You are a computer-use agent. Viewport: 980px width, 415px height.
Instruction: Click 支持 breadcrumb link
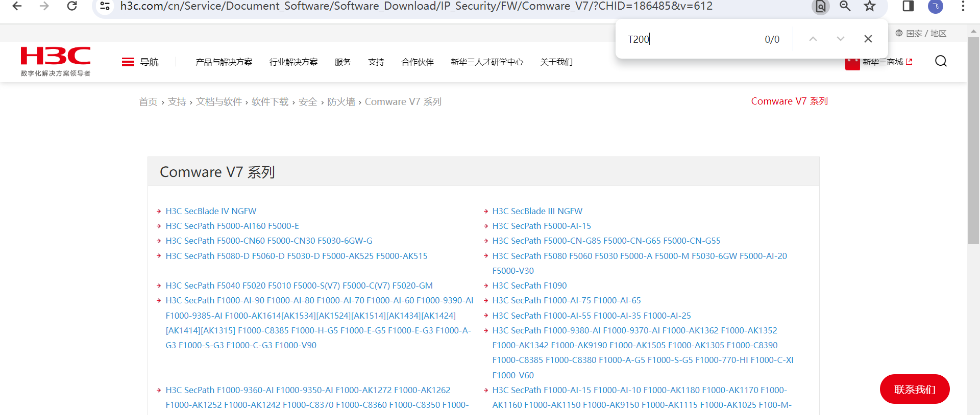coord(177,102)
